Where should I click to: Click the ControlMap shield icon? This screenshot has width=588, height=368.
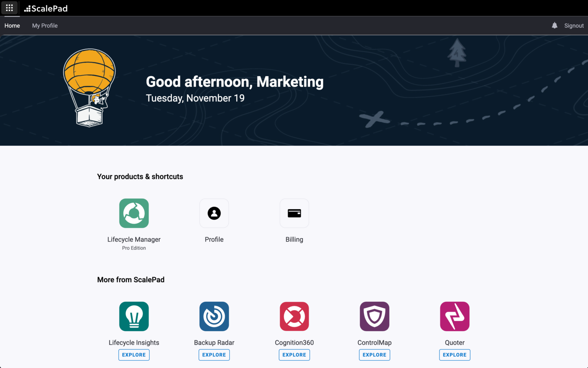pos(374,316)
